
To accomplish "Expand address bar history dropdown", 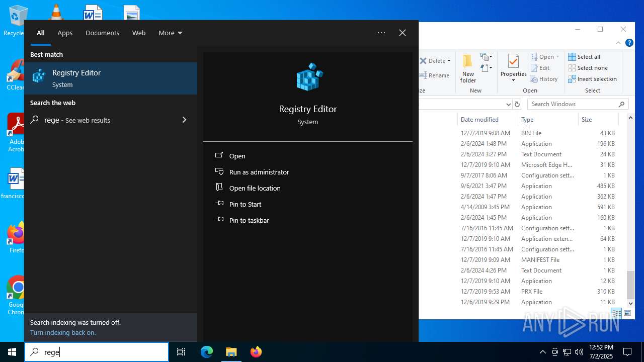I will pos(508,104).
